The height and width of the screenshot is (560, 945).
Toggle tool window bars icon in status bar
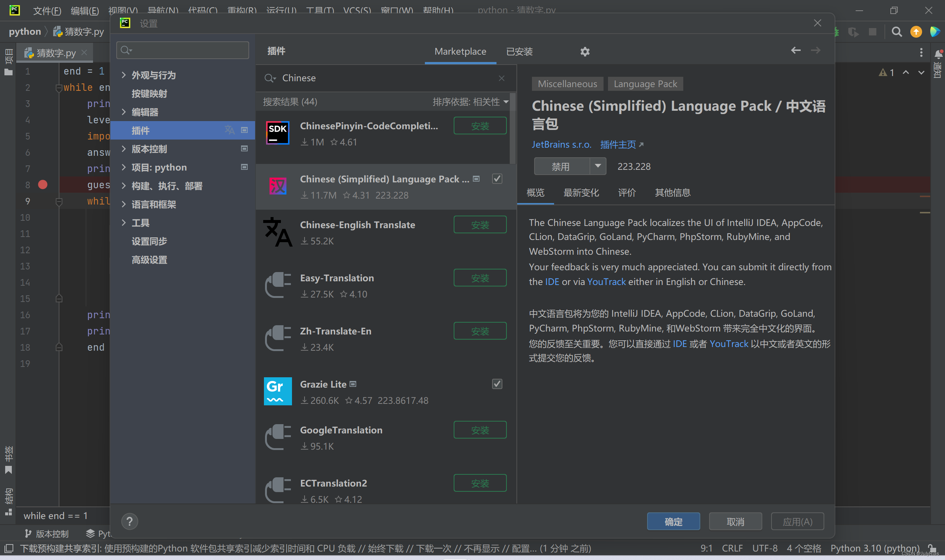[x=8, y=548]
